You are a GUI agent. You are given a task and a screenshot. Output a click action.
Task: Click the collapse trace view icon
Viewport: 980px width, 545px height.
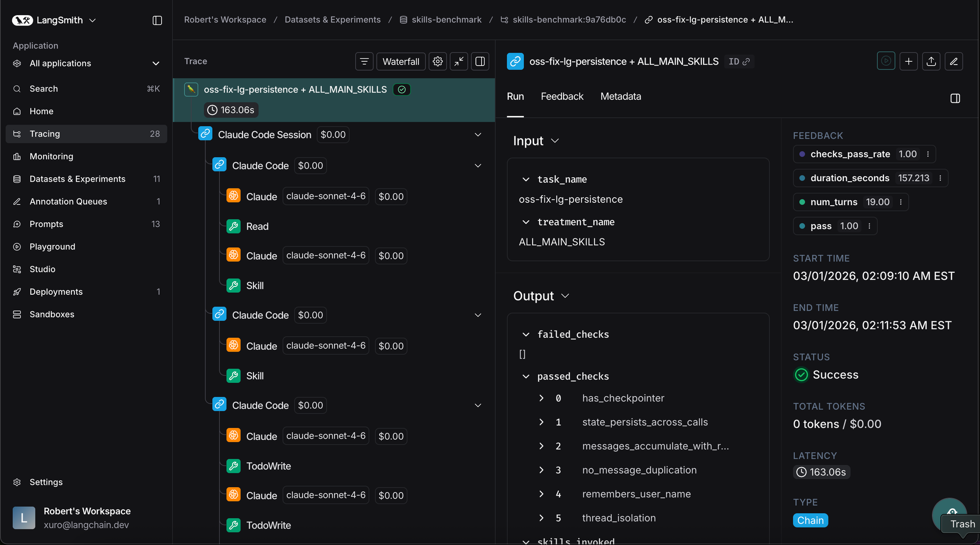point(459,61)
